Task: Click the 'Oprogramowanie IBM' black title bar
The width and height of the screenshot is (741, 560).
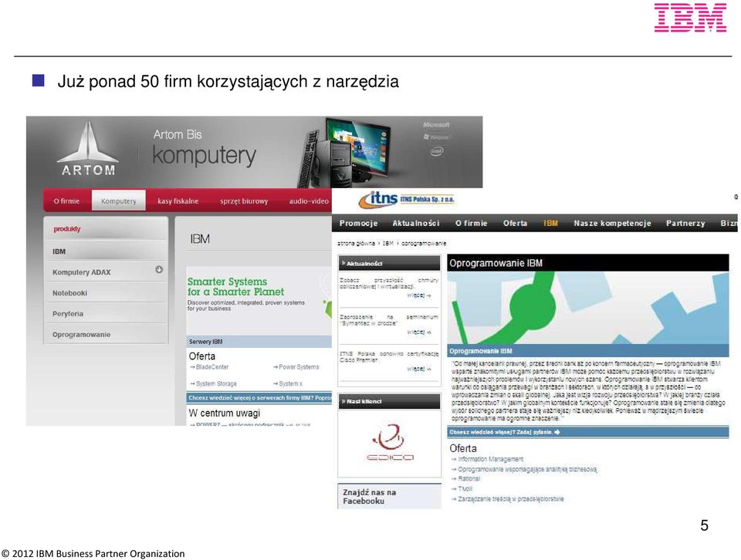Action: pos(588,263)
